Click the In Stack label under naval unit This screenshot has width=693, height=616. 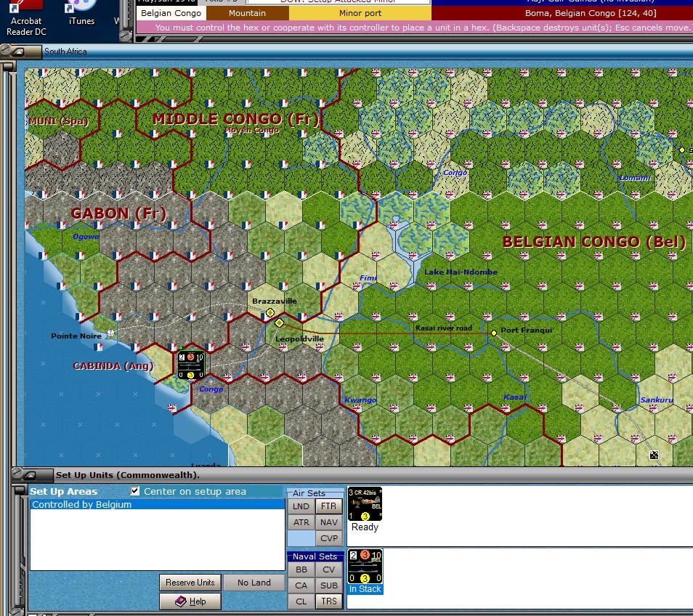click(x=365, y=589)
